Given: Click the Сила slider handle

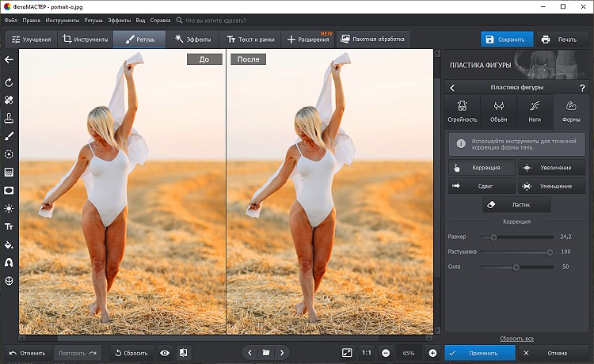Looking at the screenshot, I should [x=516, y=267].
